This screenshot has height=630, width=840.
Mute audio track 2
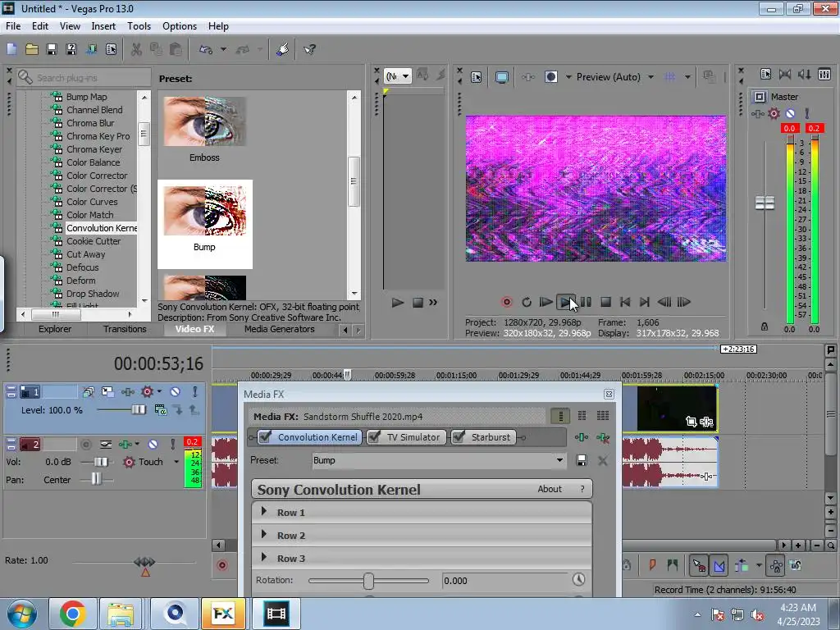click(153, 444)
